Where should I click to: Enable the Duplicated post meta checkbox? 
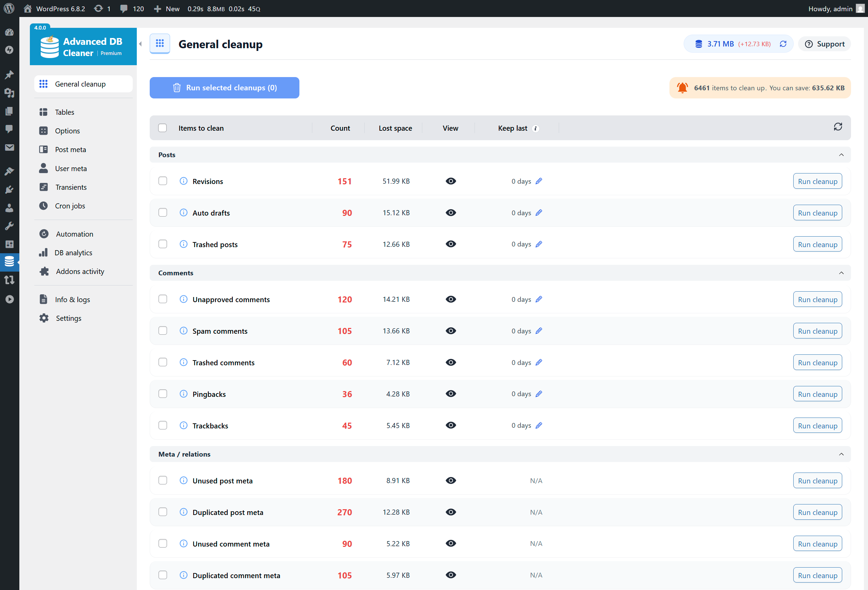163,512
